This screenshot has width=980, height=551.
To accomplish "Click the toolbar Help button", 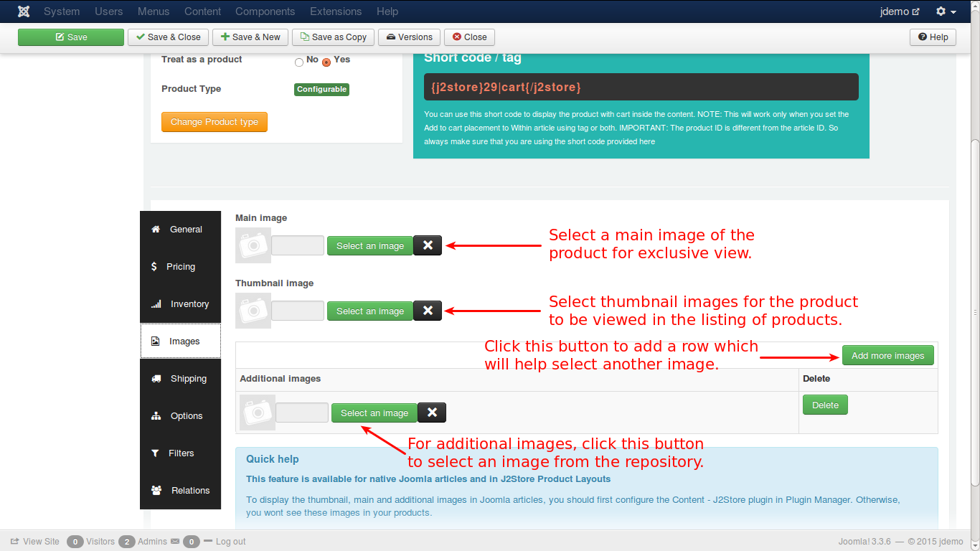I will coord(933,37).
